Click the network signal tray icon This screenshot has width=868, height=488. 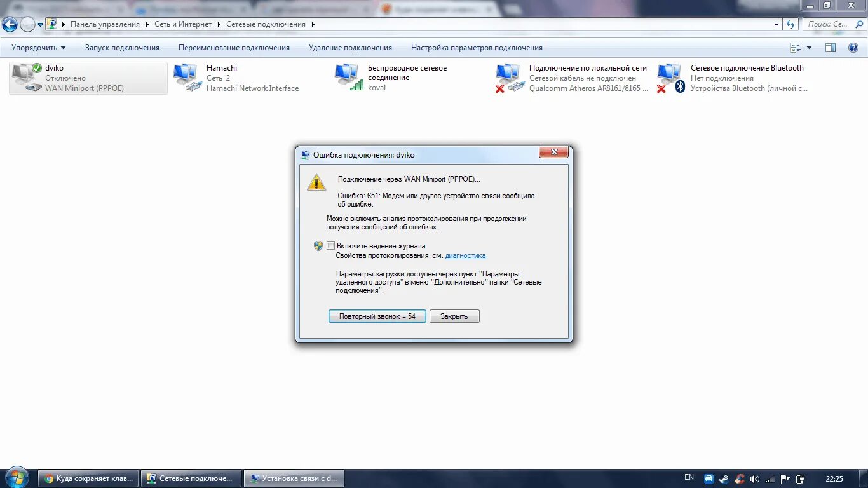pos(770,479)
